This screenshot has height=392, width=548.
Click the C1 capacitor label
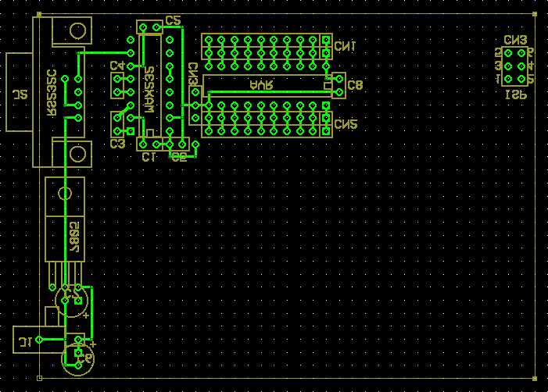[150, 158]
